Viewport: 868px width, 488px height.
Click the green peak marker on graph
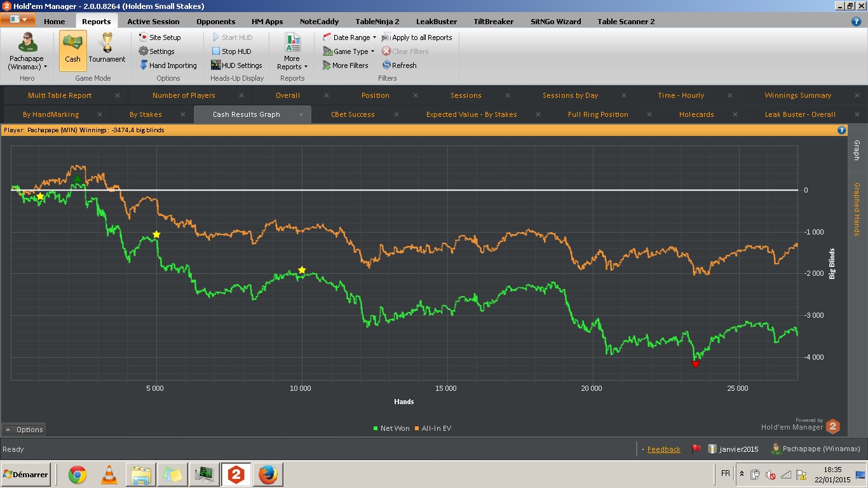point(77,180)
